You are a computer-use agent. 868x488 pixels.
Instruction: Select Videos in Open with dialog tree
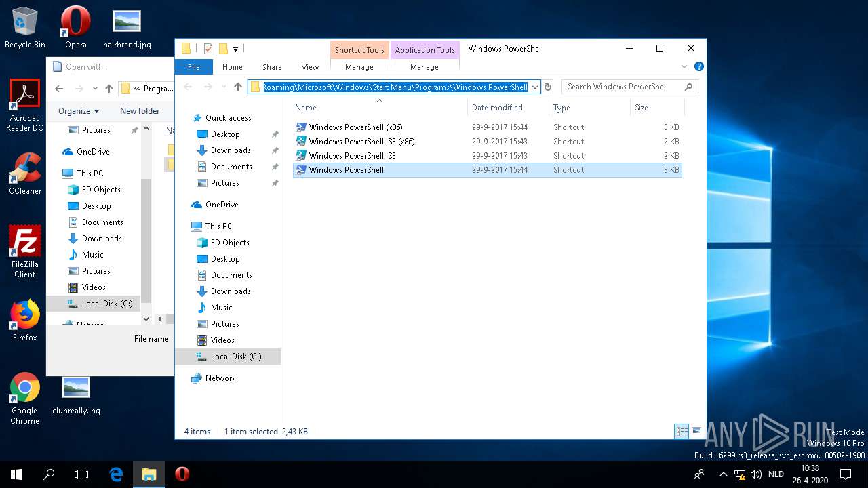(x=94, y=287)
